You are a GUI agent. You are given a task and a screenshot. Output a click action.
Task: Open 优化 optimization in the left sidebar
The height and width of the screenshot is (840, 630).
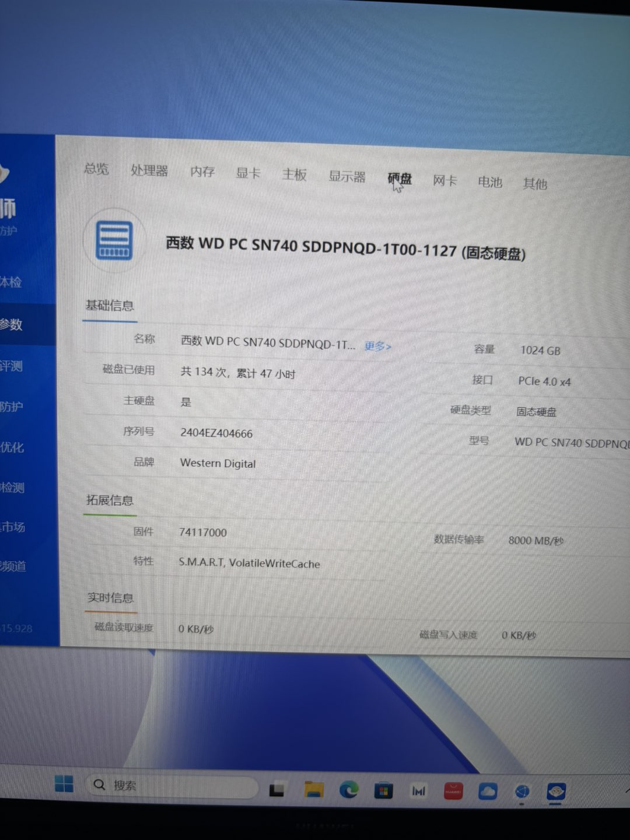[x=13, y=447]
